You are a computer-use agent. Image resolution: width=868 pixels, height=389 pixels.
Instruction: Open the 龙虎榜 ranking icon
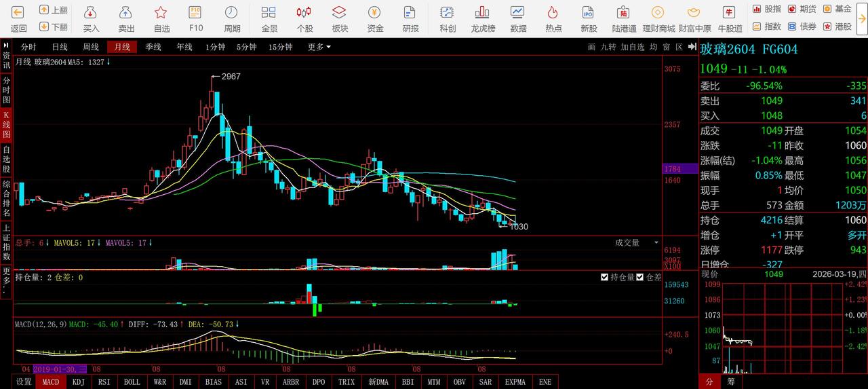click(483, 12)
